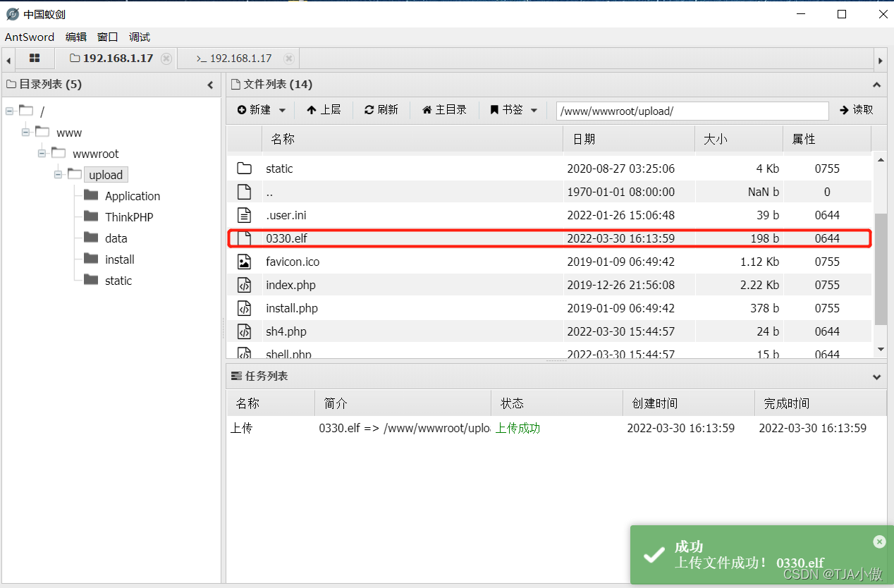
Task: Click the www folder icon in tree
Action: point(42,132)
